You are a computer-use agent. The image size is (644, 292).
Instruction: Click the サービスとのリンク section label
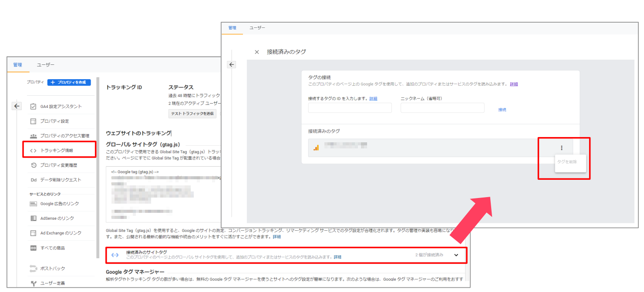[x=45, y=194]
